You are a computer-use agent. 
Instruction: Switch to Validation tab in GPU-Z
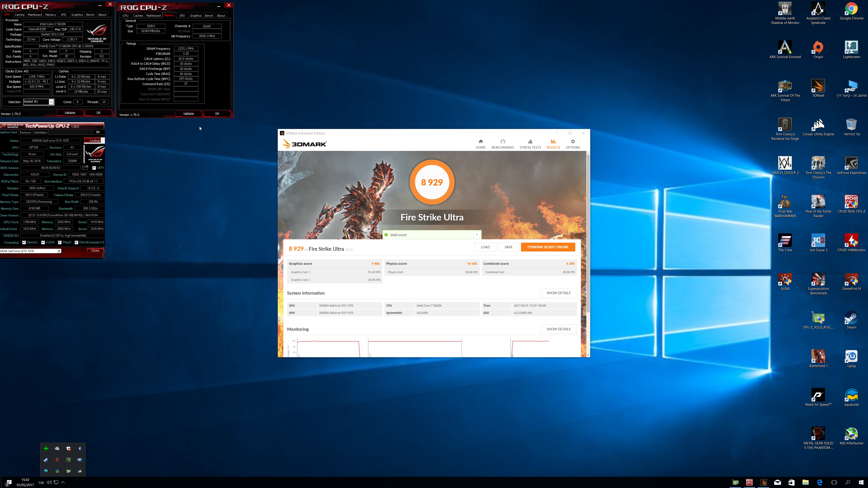40,132
